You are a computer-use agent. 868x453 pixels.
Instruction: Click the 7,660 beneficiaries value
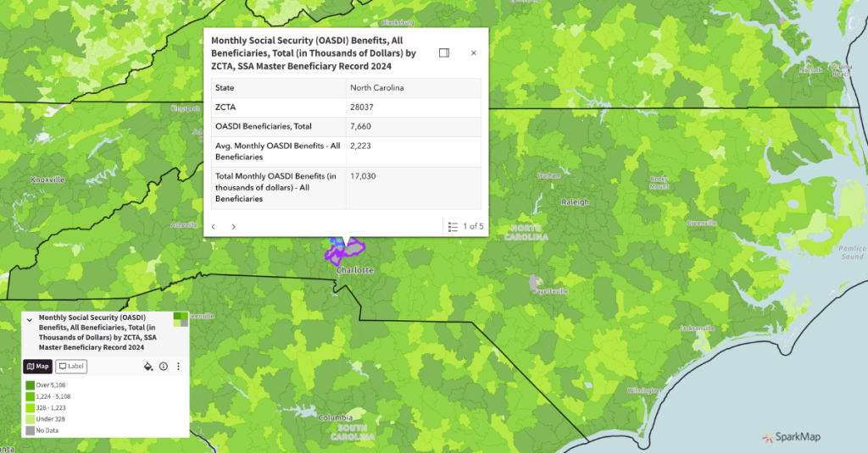click(360, 127)
